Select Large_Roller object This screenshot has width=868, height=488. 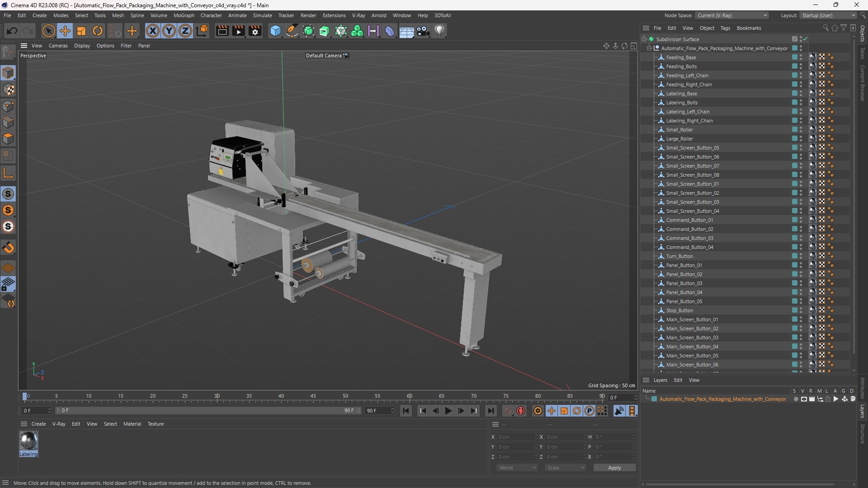click(679, 139)
